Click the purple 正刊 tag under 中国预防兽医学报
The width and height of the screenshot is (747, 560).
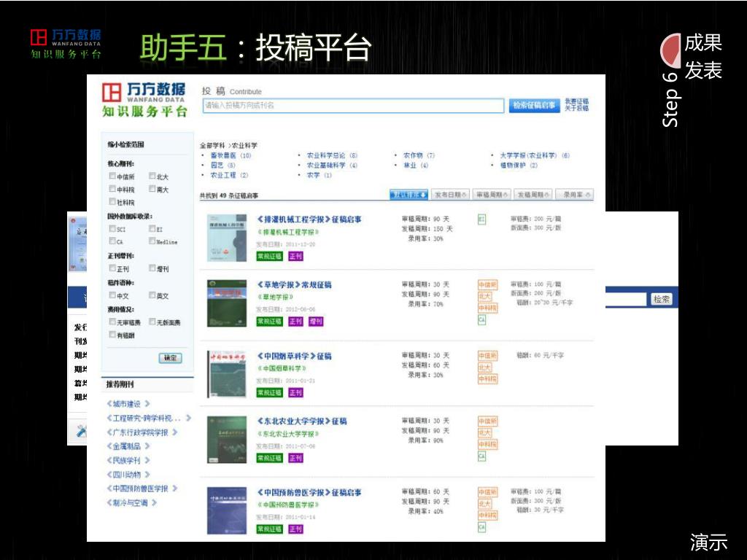(x=295, y=529)
